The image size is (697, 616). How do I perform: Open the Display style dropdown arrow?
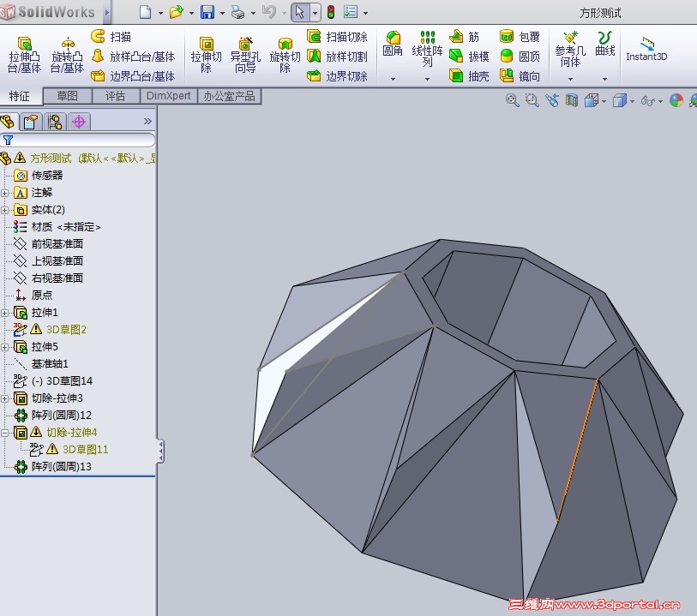[x=633, y=101]
